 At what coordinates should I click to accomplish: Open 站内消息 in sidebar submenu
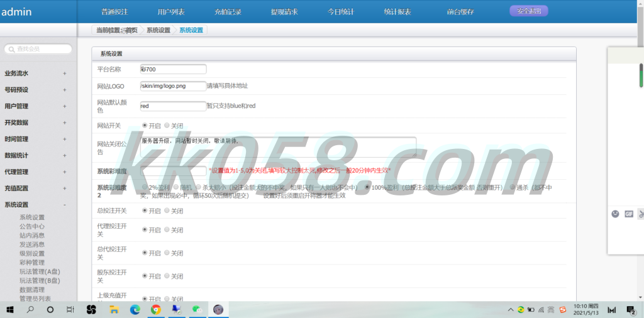pos(32,236)
